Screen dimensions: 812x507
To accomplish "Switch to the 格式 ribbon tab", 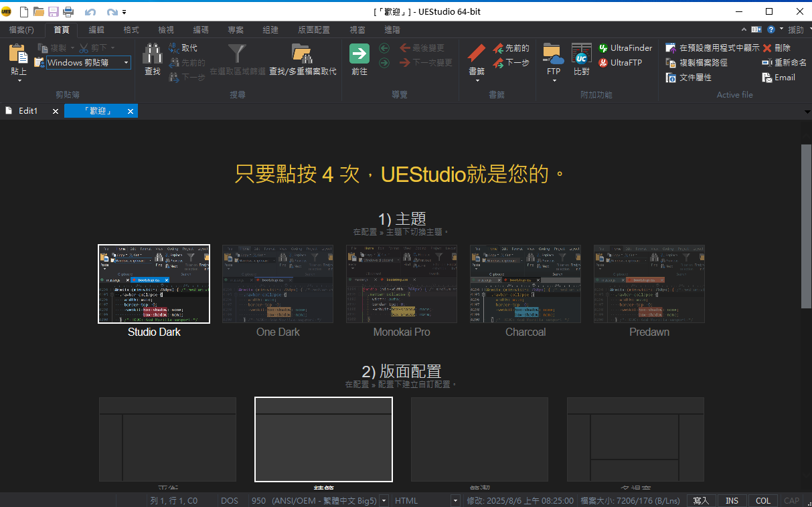I will click(x=131, y=30).
